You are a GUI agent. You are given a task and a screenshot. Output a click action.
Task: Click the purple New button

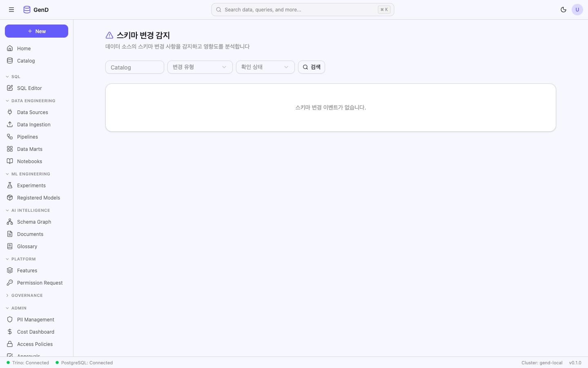coord(36,31)
